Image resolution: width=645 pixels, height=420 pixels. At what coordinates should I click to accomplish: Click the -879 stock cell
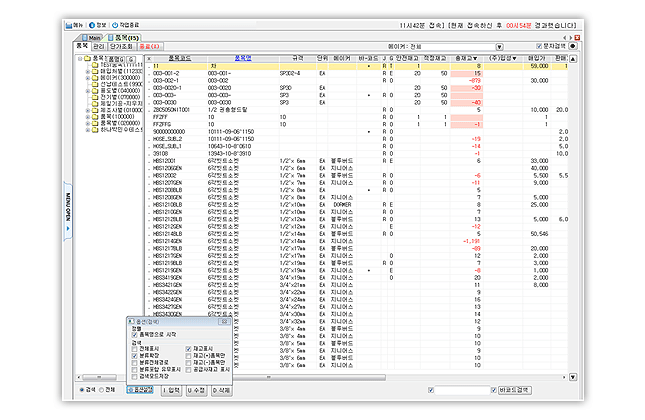[x=466, y=81]
